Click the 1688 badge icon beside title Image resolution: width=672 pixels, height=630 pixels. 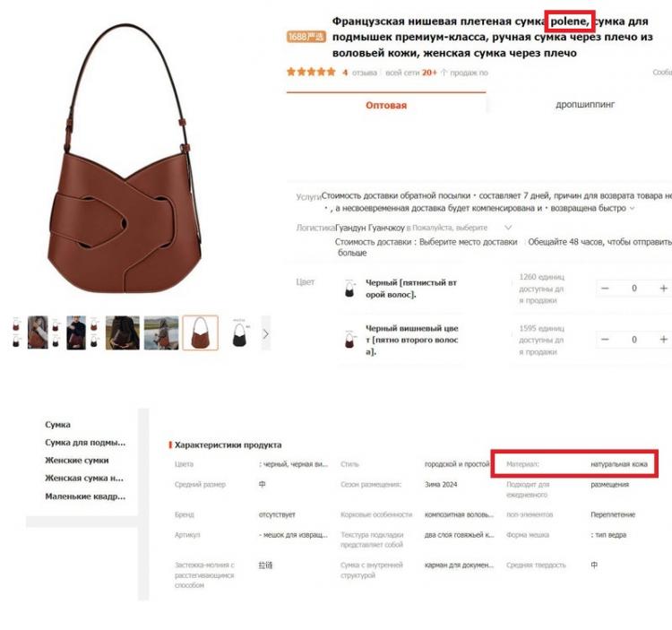point(306,37)
